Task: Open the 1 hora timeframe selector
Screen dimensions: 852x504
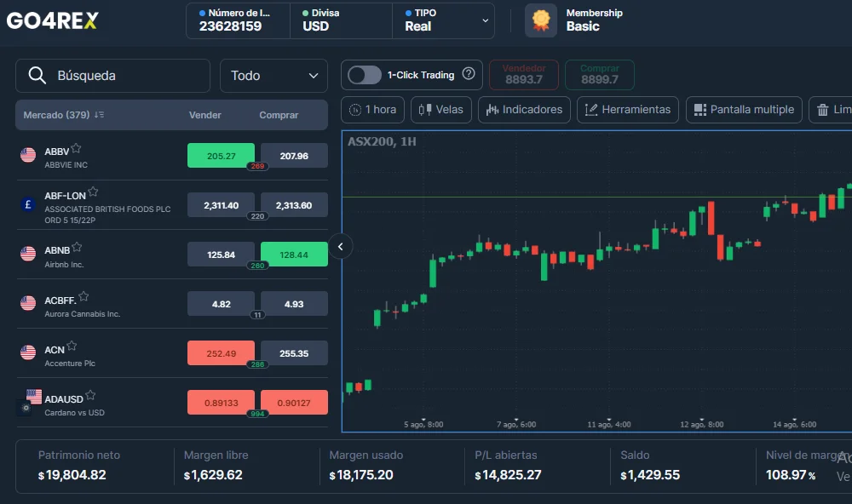Action: pyautogui.click(x=373, y=110)
